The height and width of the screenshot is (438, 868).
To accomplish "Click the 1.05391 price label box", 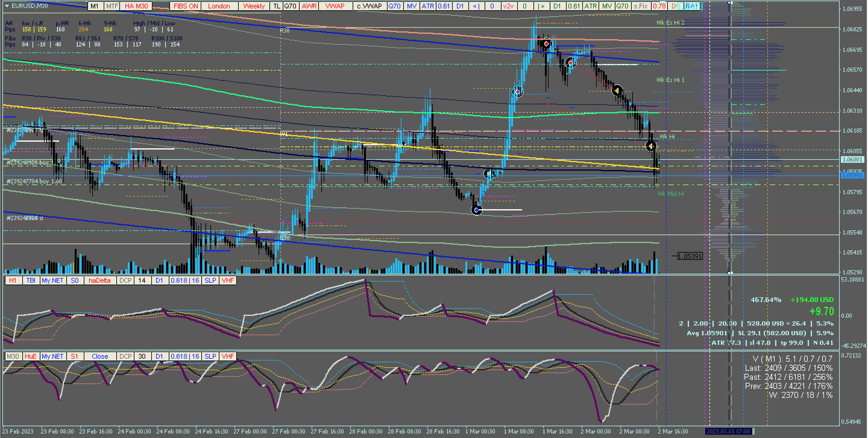I will point(690,256).
